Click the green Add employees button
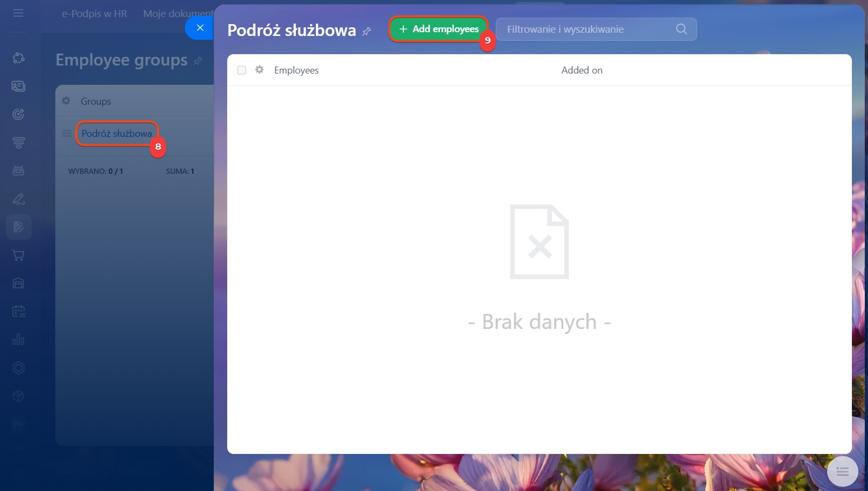The width and height of the screenshot is (868, 491). click(x=438, y=29)
